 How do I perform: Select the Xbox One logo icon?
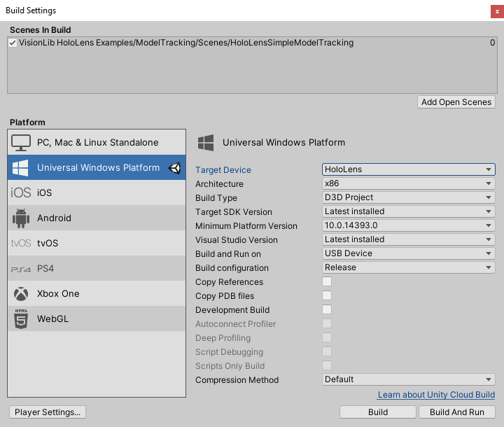tap(21, 294)
